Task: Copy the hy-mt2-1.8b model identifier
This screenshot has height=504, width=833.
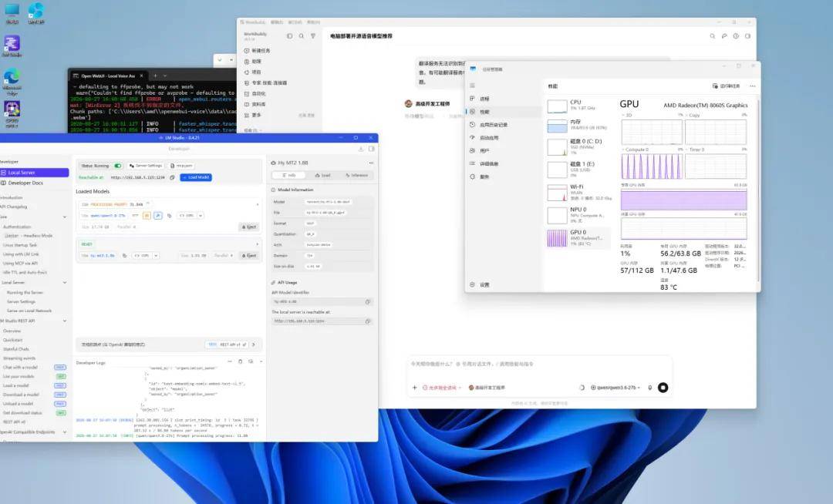Action: 124,255
